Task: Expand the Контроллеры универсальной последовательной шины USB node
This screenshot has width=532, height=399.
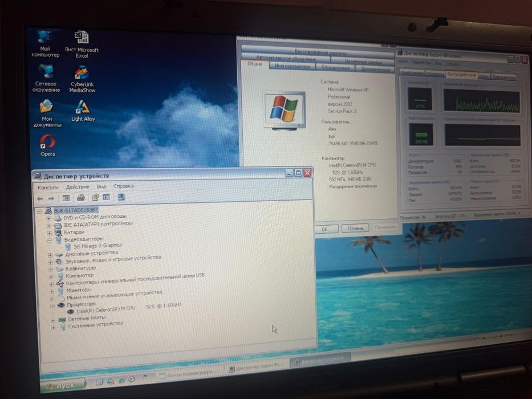Action: pos(51,284)
